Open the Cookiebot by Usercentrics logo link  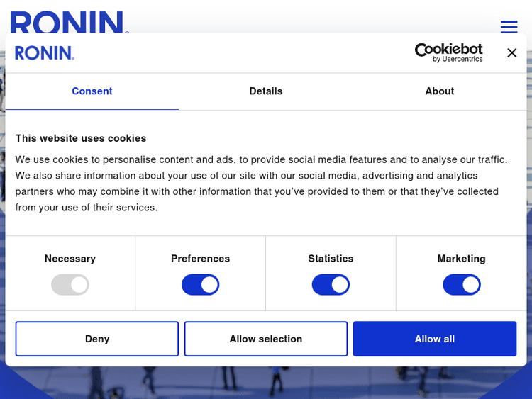pyautogui.click(x=448, y=52)
